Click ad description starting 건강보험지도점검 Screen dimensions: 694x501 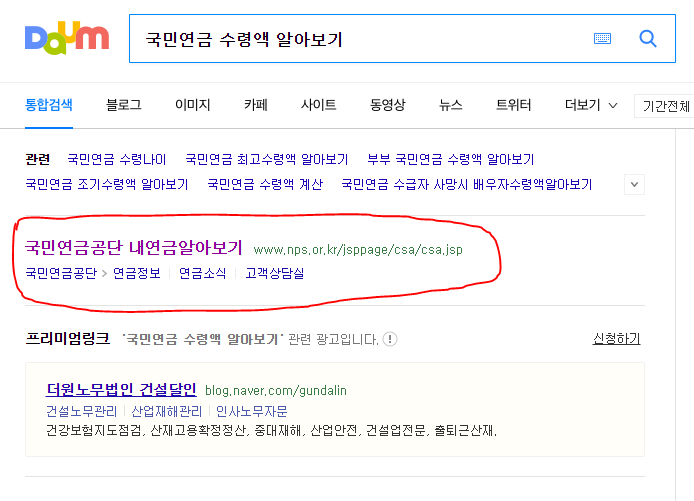click(271, 430)
